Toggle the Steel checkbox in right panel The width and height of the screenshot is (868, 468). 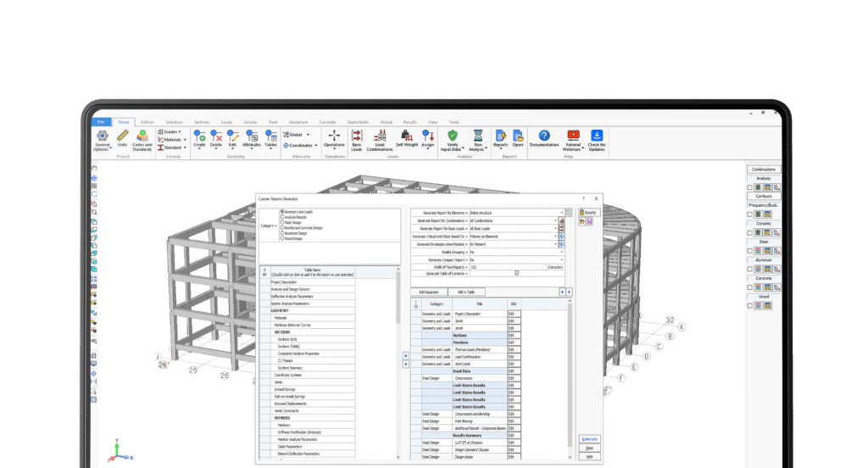click(750, 251)
